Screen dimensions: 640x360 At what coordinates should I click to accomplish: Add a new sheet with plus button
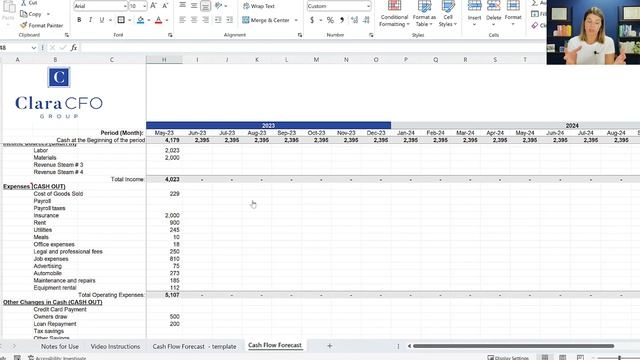point(329,346)
